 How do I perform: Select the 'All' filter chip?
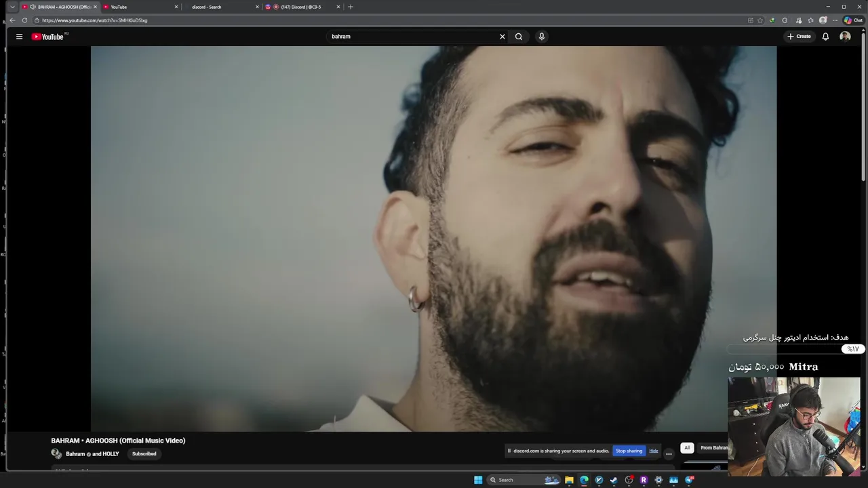(x=687, y=448)
